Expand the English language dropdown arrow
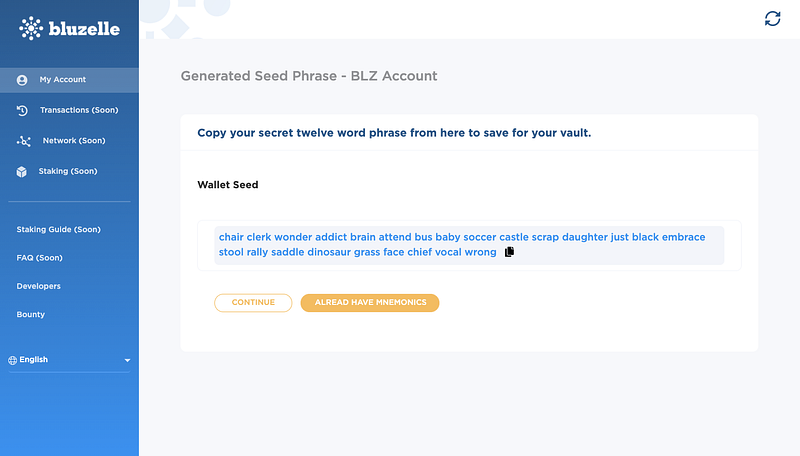 [x=127, y=360]
